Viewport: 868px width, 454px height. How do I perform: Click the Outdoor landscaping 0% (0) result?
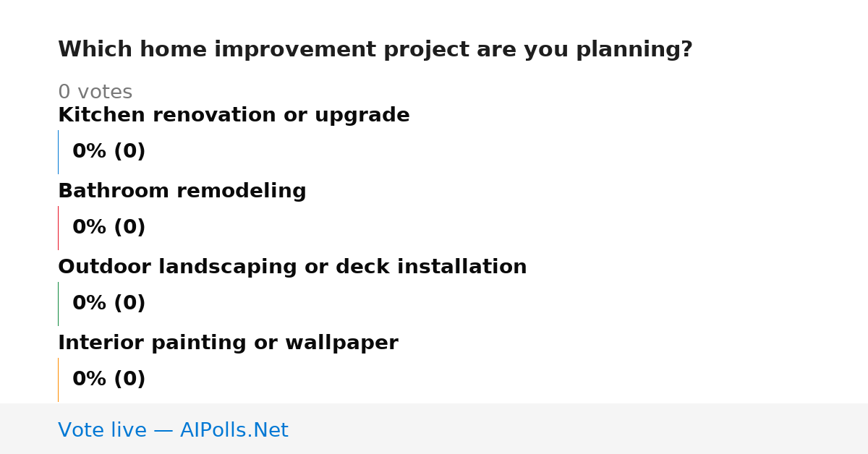[109, 304]
